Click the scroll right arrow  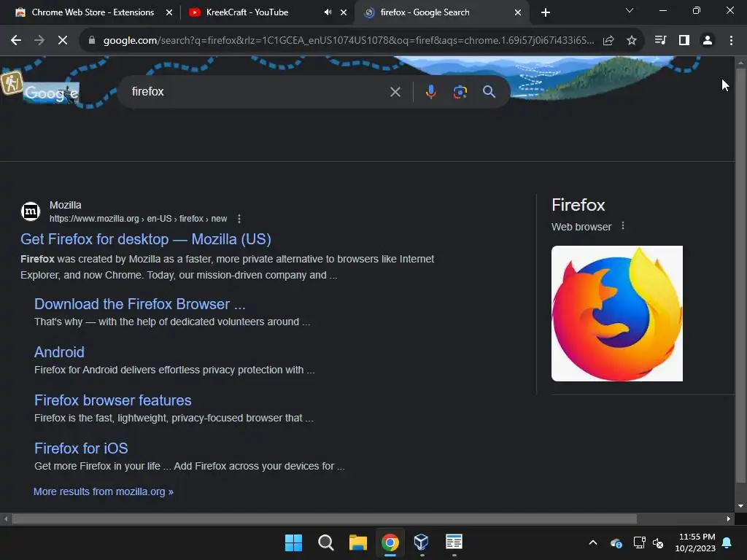click(729, 518)
